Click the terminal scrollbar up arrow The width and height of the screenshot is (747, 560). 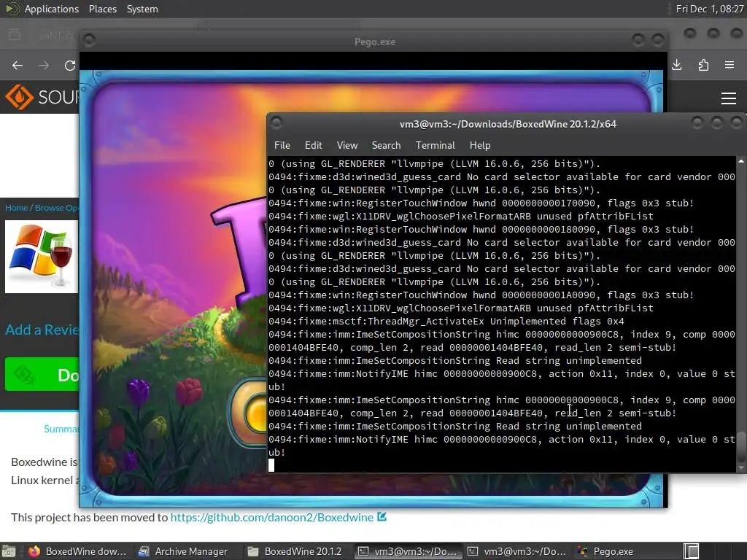741,161
